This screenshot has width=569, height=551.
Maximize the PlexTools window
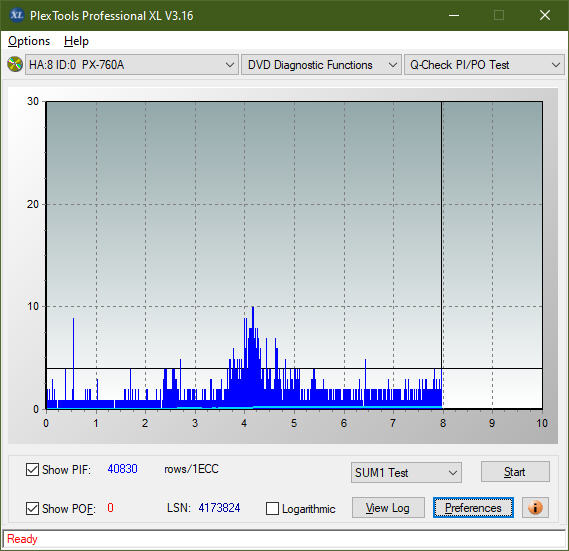click(x=499, y=15)
